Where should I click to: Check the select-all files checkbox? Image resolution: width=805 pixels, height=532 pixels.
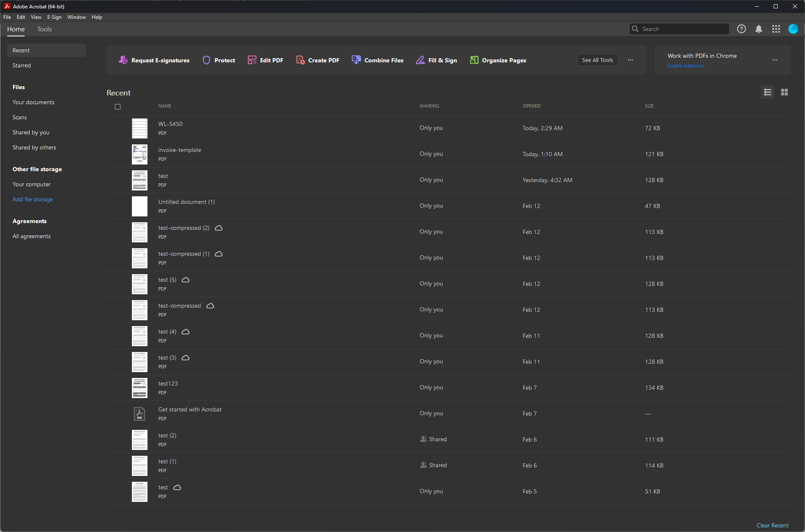(118, 107)
